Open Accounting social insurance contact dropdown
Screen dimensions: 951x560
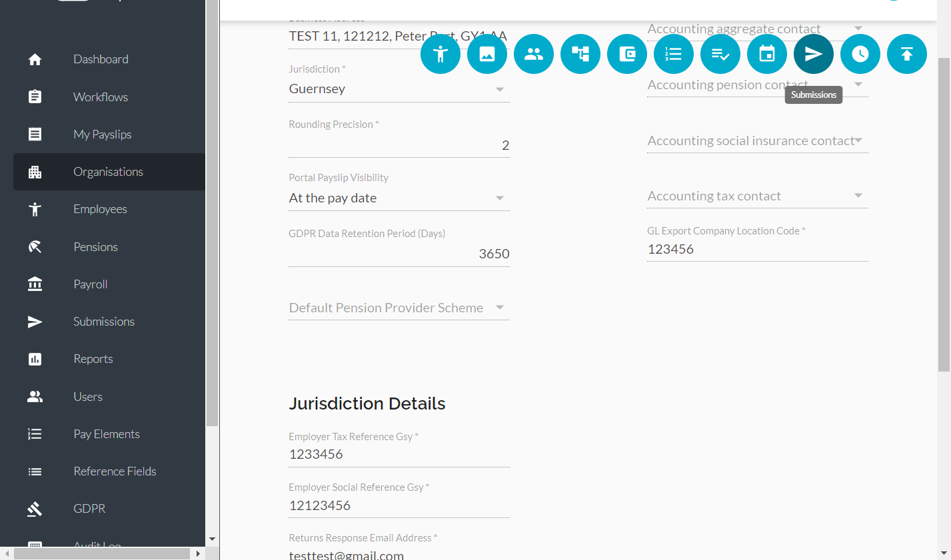tap(758, 140)
